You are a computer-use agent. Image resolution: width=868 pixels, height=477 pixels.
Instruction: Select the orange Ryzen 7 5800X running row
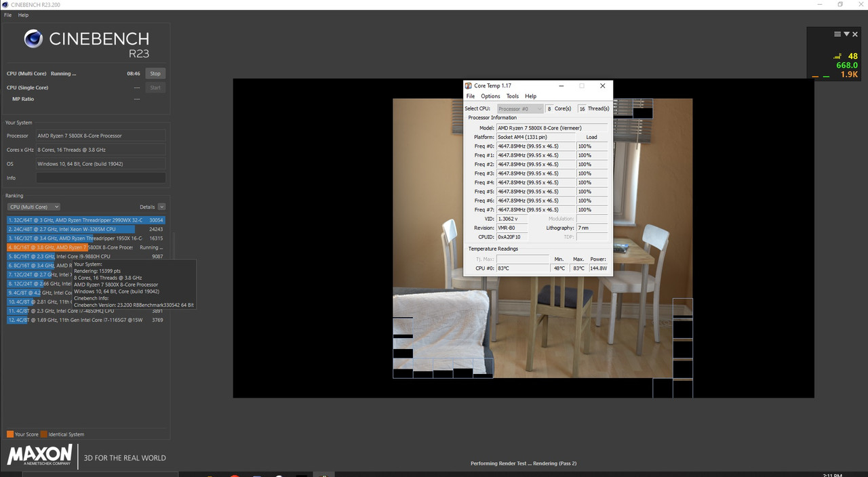point(86,247)
